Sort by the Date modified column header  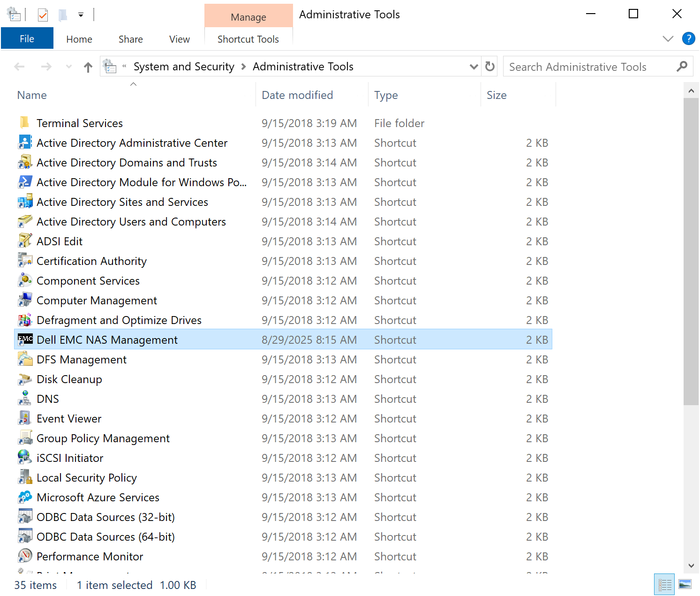[297, 95]
